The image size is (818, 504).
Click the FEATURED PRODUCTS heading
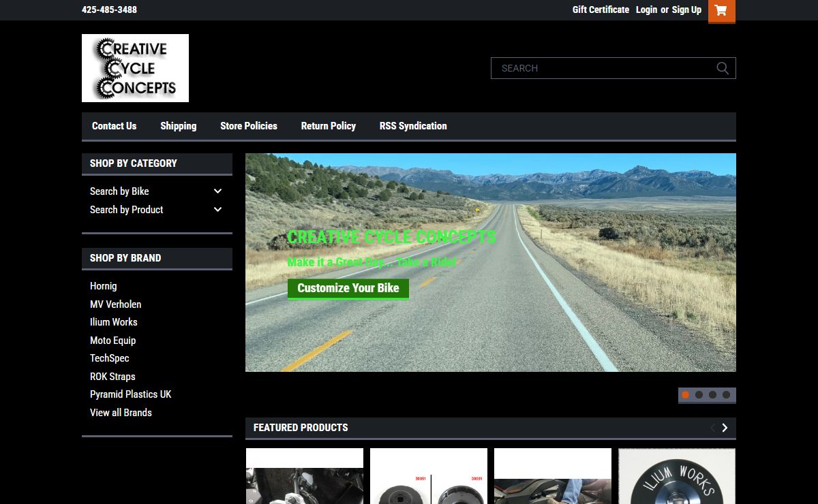coord(301,428)
